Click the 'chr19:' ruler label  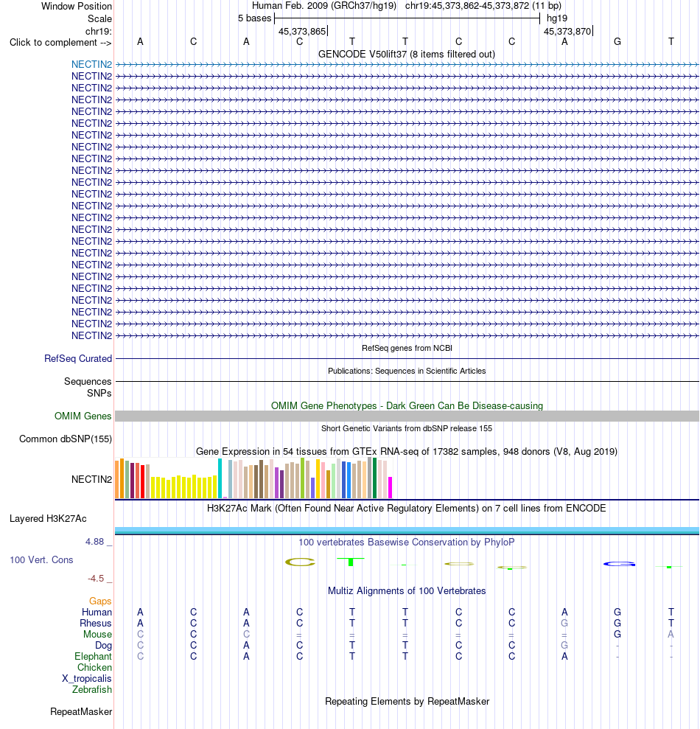[99, 31]
